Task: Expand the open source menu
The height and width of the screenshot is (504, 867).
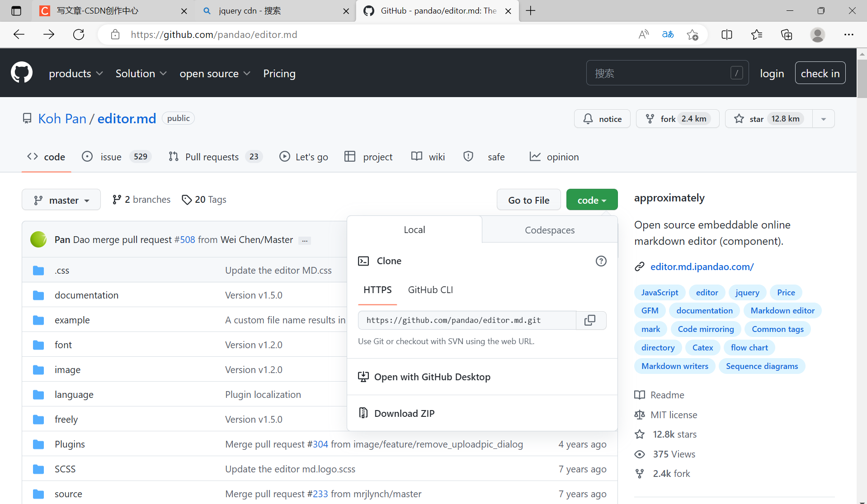Action: 215,73
